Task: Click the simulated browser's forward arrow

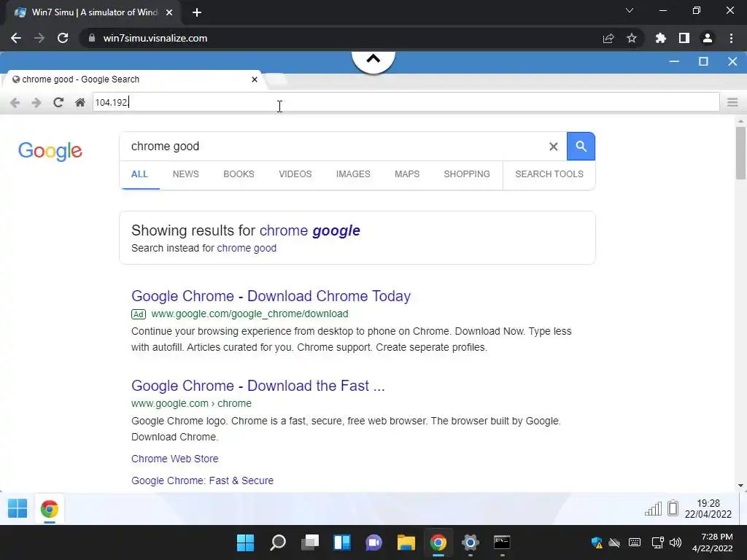Action: [x=36, y=102]
